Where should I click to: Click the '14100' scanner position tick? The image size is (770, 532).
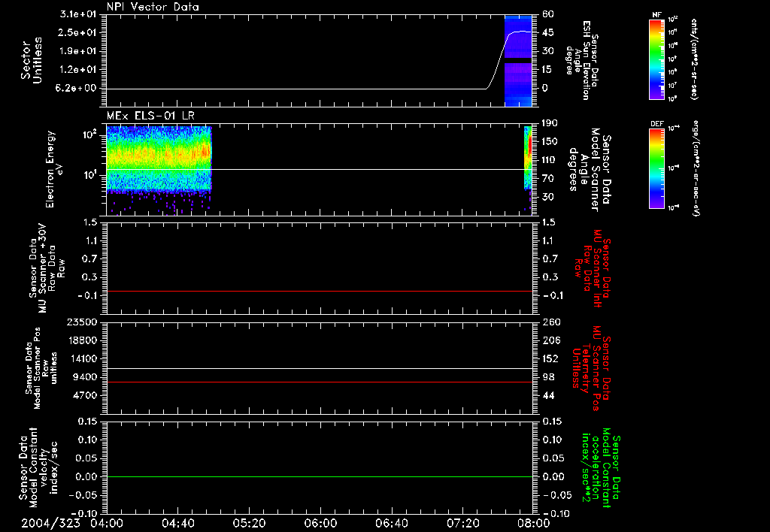81,358
